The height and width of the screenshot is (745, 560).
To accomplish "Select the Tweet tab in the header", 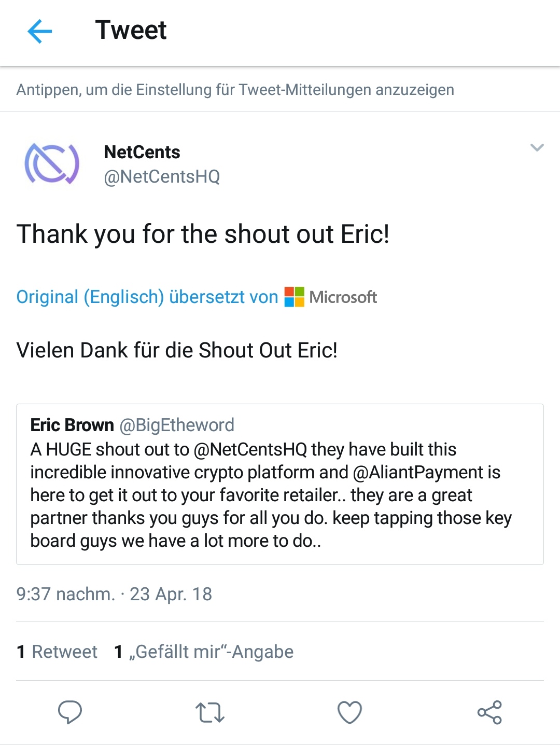I will click(131, 30).
